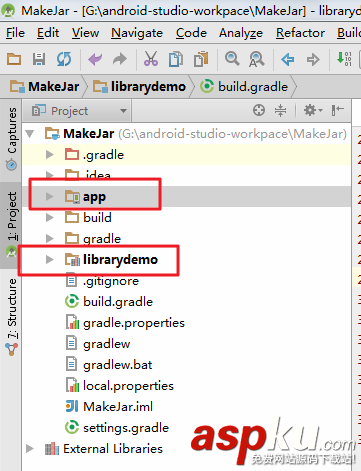Image resolution: width=361 pixels, height=471 pixels.
Task: Click the Paste clipboard icon
Action: pos(201,59)
